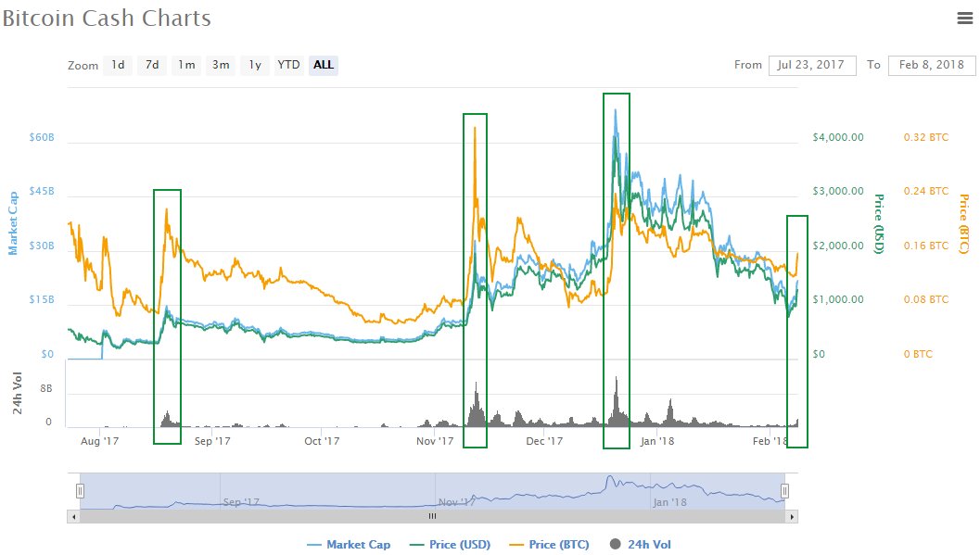
Task: Click the navigator scrollbar left arrow
Action: point(74,516)
